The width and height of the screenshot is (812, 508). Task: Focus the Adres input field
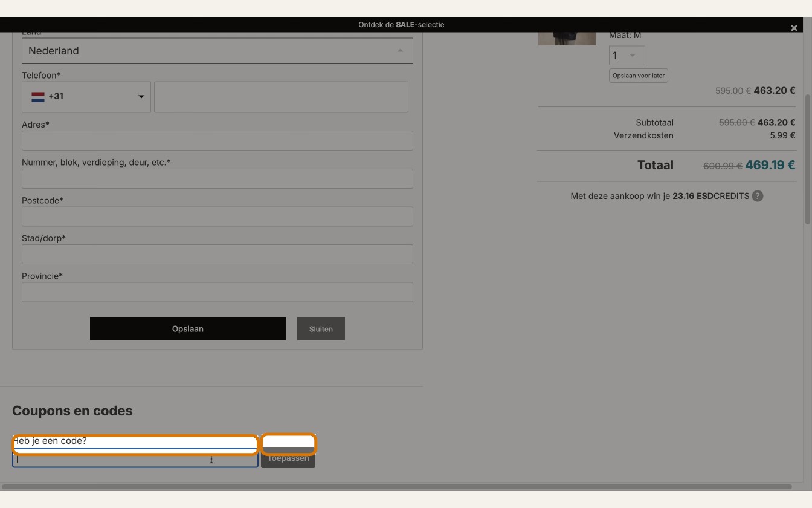point(217,140)
